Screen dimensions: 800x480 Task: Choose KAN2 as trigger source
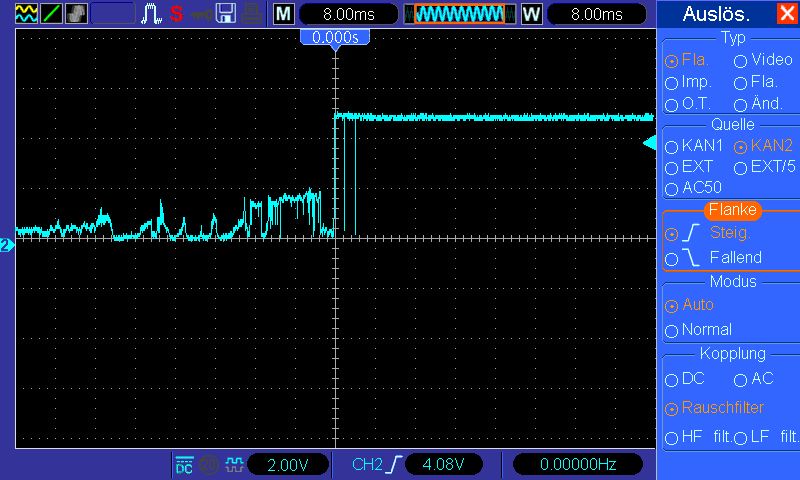763,146
